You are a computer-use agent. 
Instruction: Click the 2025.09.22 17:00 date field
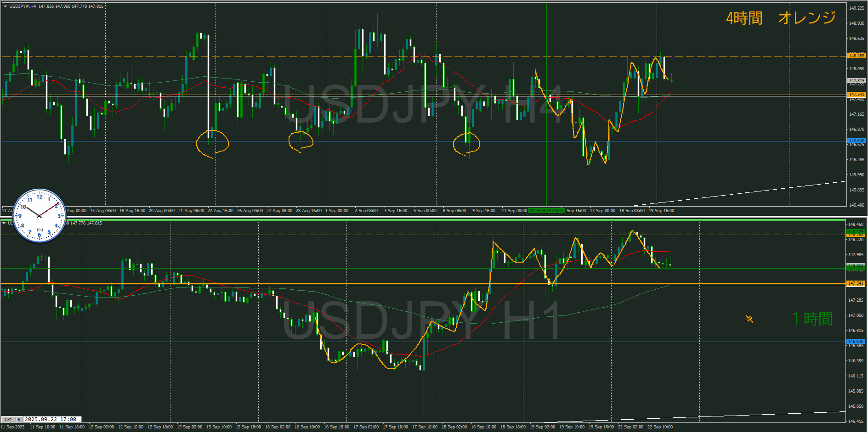(51, 419)
